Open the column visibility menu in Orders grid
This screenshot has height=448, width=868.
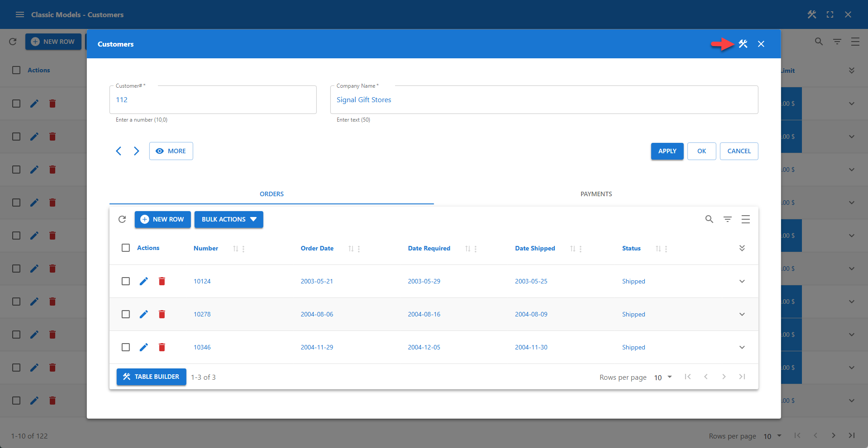(x=745, y=219)
